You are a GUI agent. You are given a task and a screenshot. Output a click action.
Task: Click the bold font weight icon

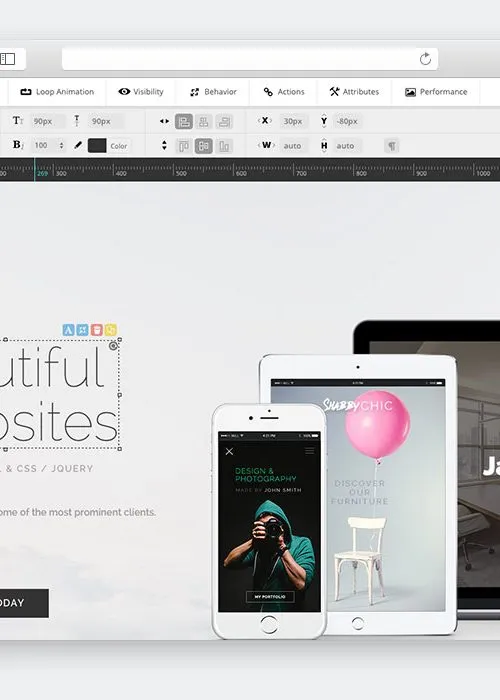[x=18, y=145]
